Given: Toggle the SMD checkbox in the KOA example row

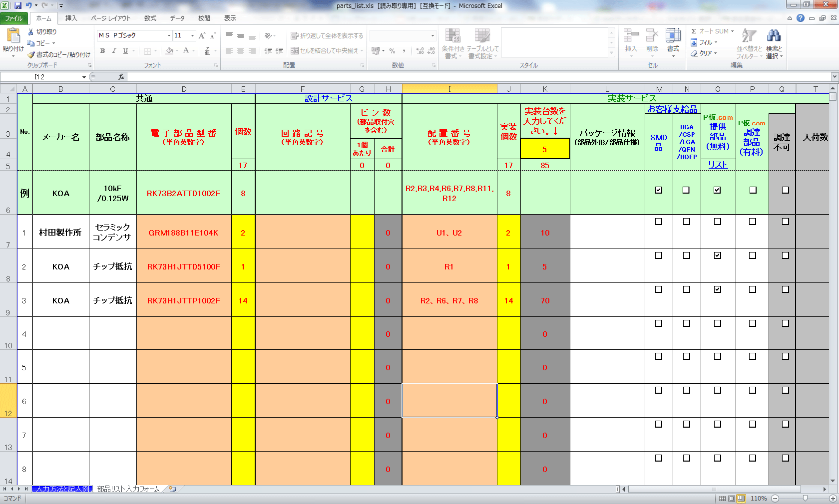Looking at the screenshot, I should (x=659, y=190).
